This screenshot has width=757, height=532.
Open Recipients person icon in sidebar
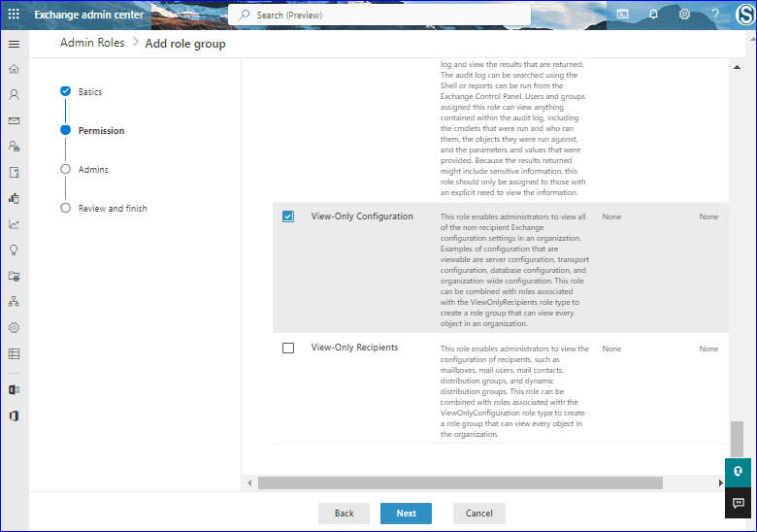14,94
